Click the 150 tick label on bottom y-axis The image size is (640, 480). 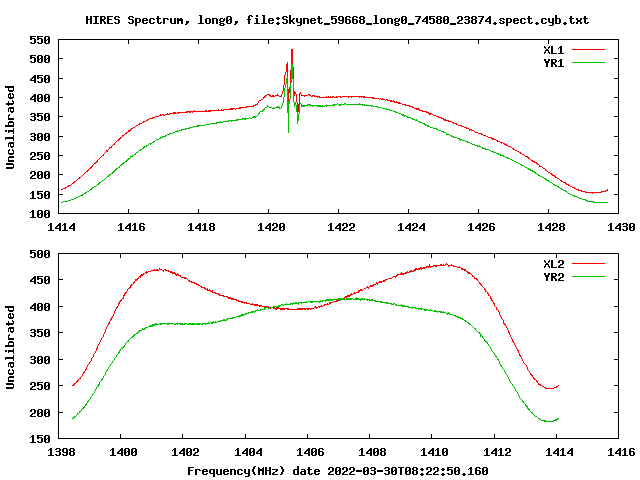point(40,439)
